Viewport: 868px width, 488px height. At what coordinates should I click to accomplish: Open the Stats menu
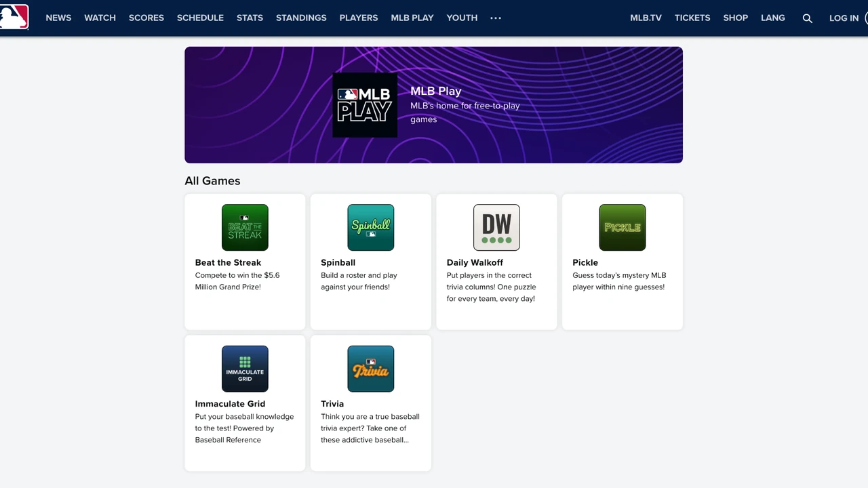click(250, 18)
